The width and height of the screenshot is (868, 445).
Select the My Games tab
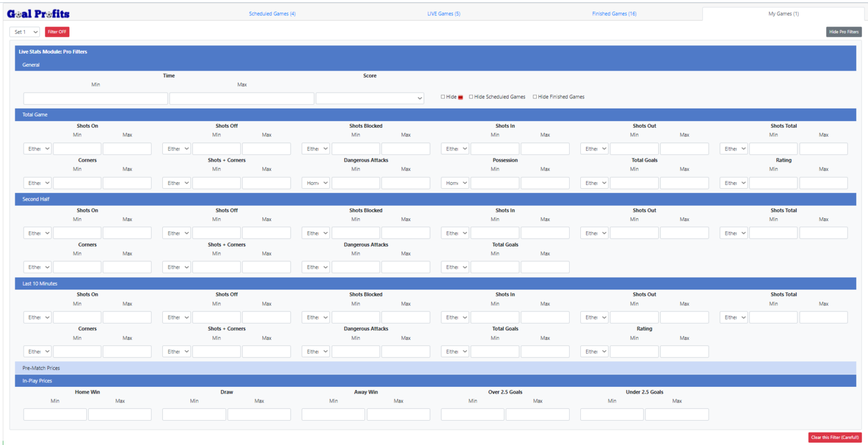pos(783,13)
